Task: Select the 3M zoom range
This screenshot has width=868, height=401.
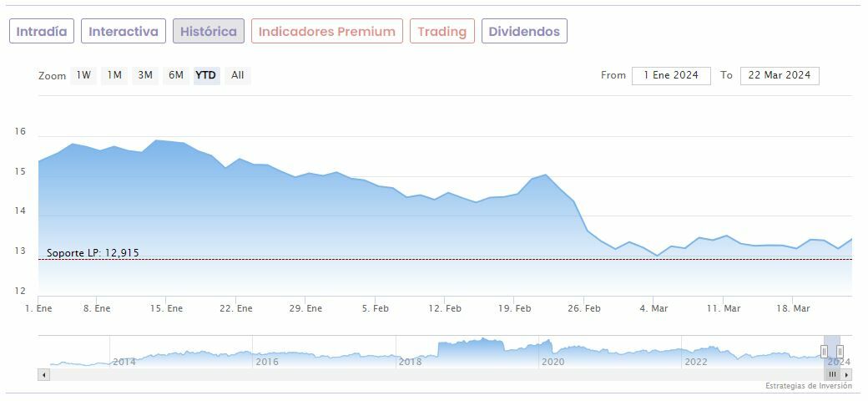Action: pyautogui.click(x=145, y=75)
